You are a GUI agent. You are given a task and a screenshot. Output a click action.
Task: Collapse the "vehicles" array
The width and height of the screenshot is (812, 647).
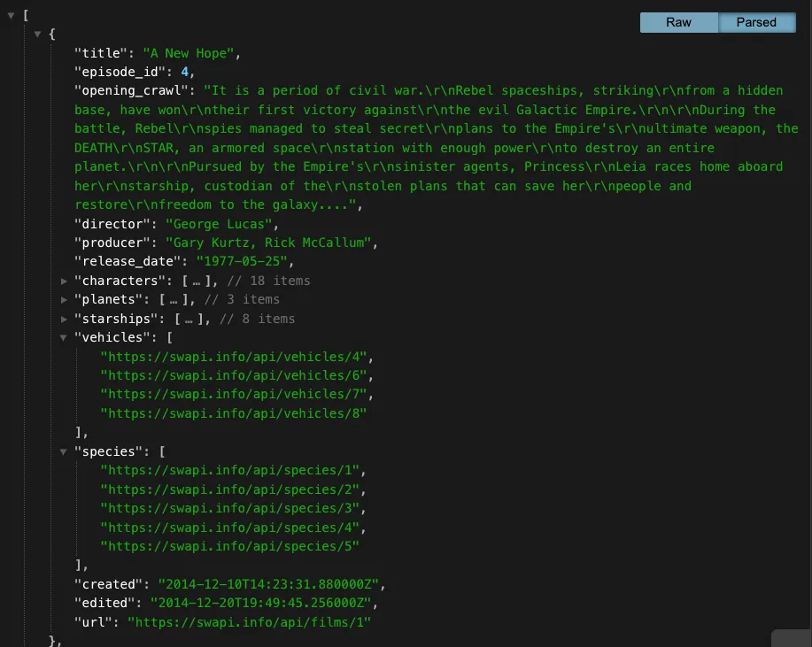65,338
